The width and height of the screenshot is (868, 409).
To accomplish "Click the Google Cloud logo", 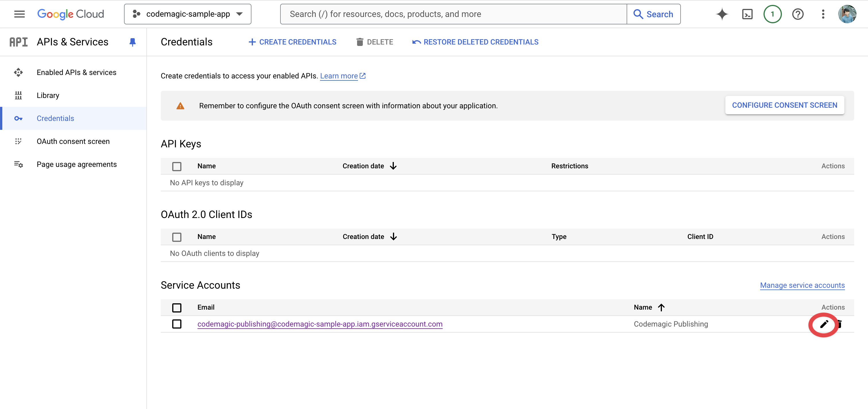I will coord(71,14).
